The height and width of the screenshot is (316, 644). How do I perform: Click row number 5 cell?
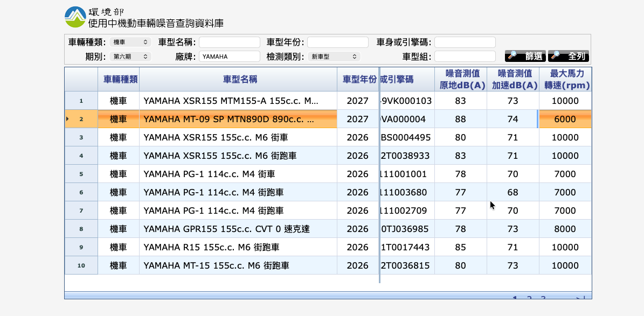pyautogui.click(x=81, y=174)
